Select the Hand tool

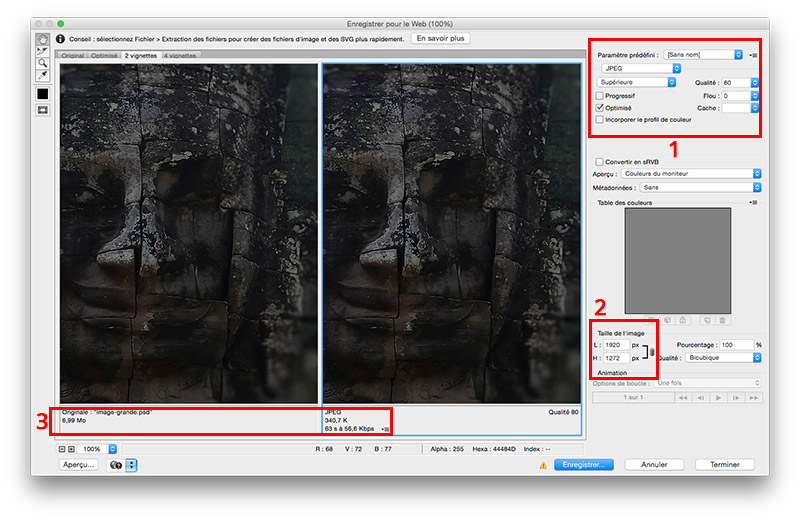(43, 39)
